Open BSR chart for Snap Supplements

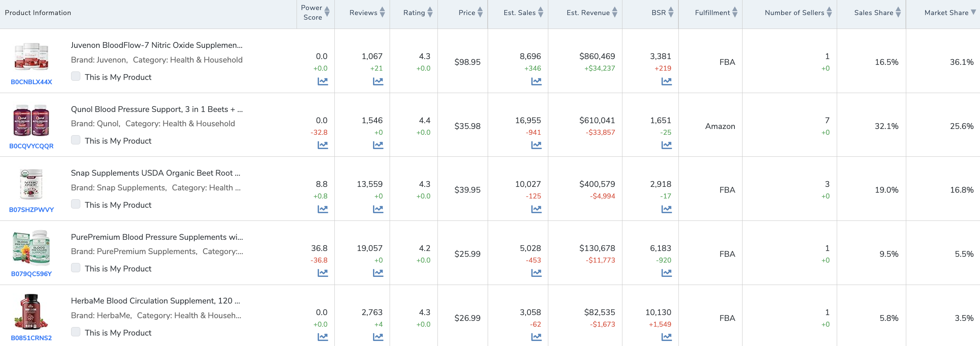point(666,209)
